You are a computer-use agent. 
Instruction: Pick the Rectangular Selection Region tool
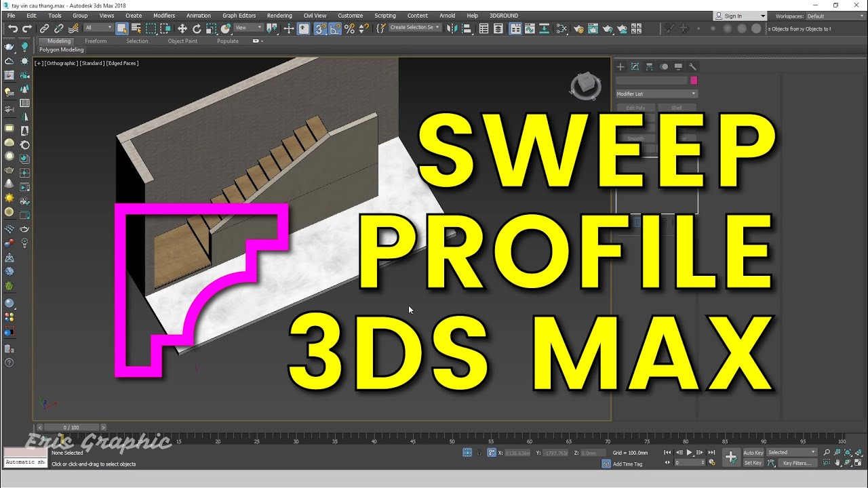(x=151, y=28)
